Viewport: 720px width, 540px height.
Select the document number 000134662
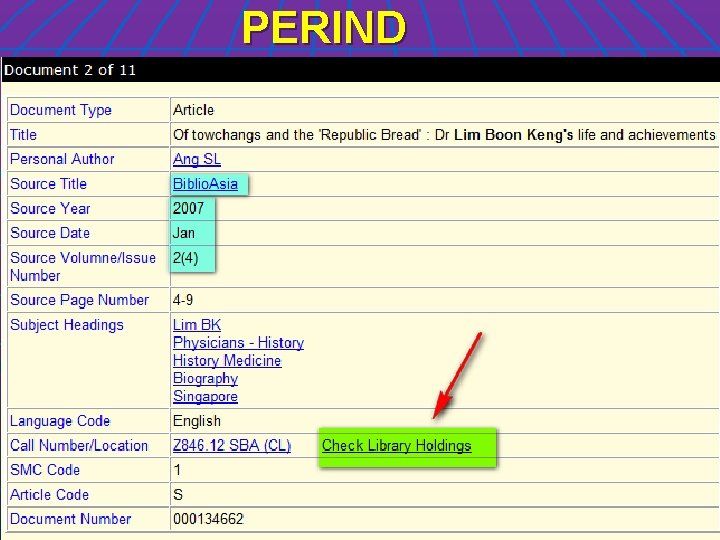pyautogui.click(x=208, y=519)
